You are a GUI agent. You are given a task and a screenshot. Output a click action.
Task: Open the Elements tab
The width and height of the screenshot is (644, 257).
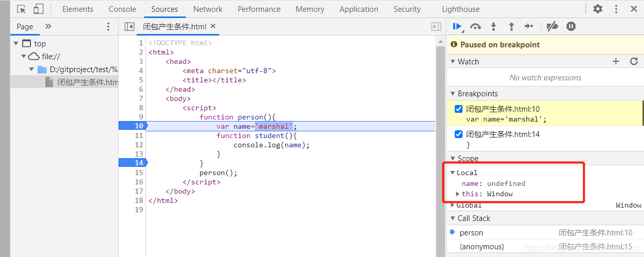[x=78, y=9]
